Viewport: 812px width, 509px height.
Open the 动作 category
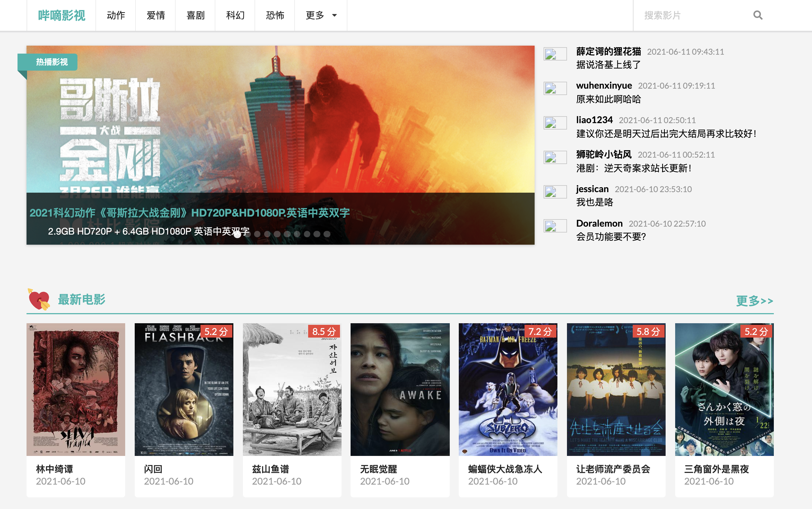[x=116, y=15]
